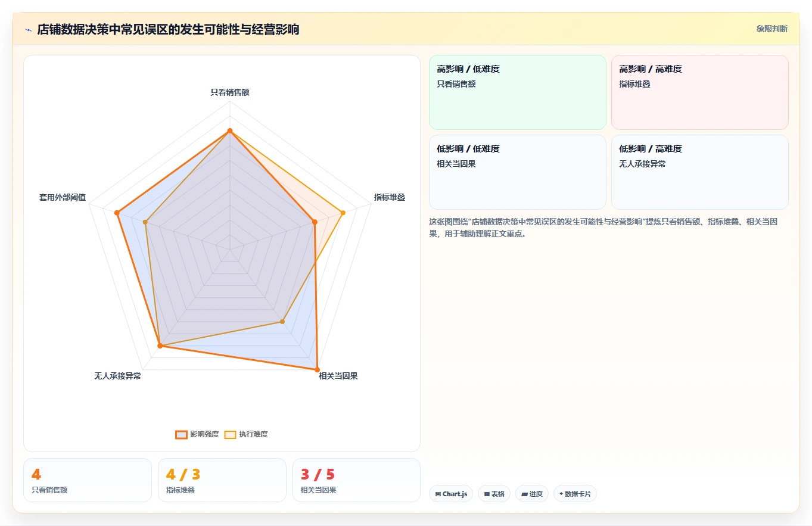Click the stat card showing 4
Viewport: 812px width, 526px height.
tap(88, 480)
